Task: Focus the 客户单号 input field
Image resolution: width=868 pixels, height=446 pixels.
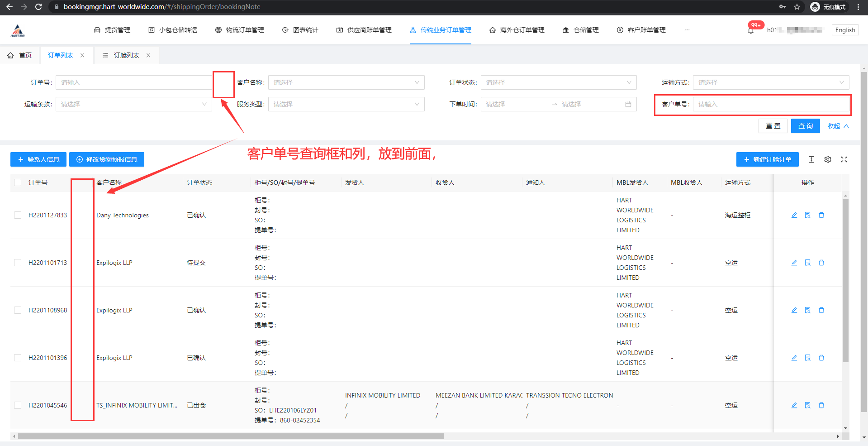Action: point(771,104)
